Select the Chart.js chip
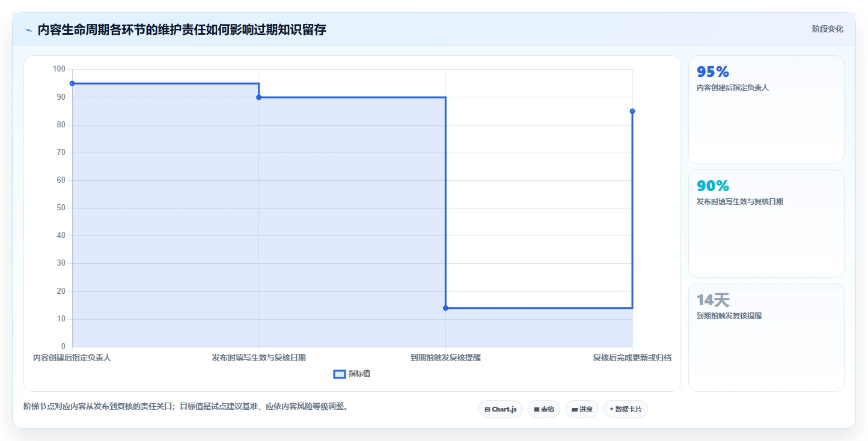This screenshot has width=868, height=441. click(x=501, y=409)
